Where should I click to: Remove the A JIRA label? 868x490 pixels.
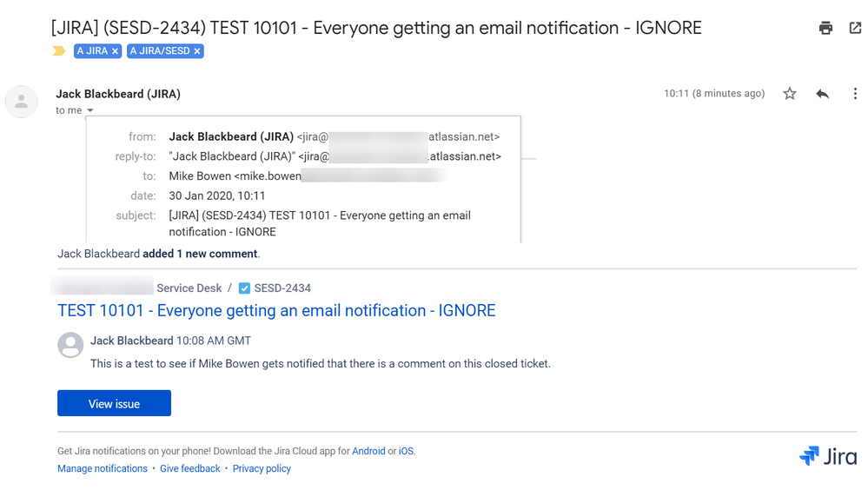[x=116, y=51]
